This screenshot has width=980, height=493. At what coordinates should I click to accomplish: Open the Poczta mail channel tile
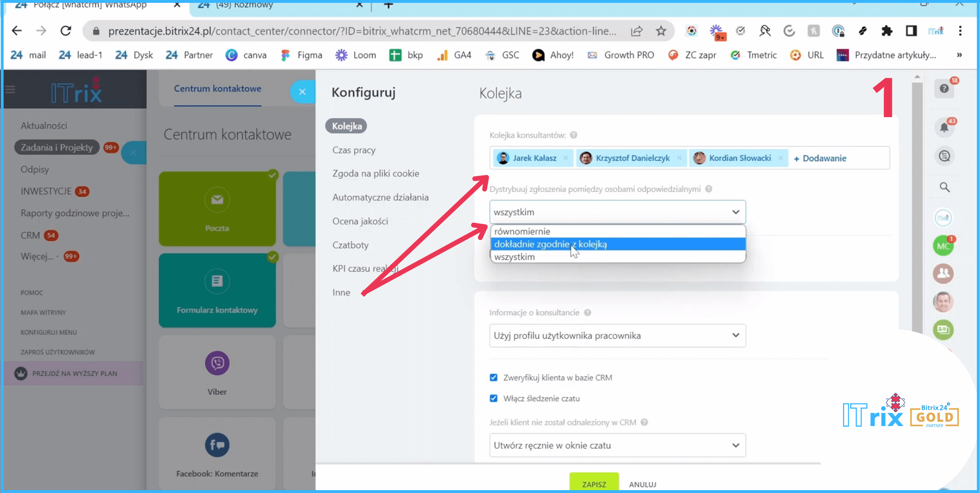(x=217, y=209)
